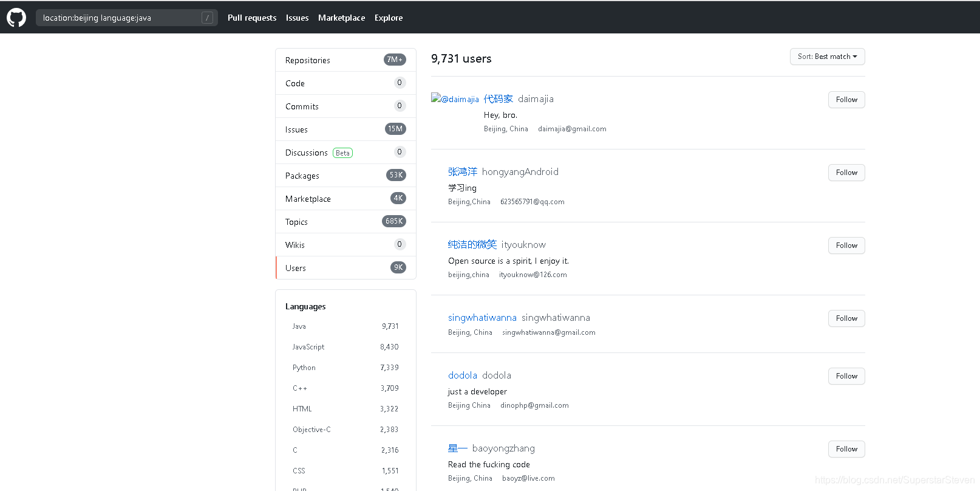Screen dimensions: 980x491
Task: Focus the search field with location:beijing query
Action: [x=126, y=18]
